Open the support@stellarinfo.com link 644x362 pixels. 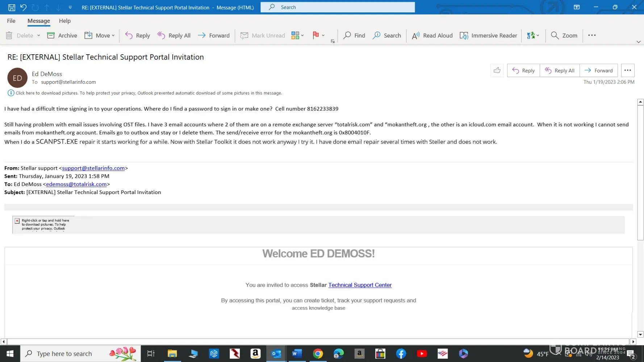point(93,168)
